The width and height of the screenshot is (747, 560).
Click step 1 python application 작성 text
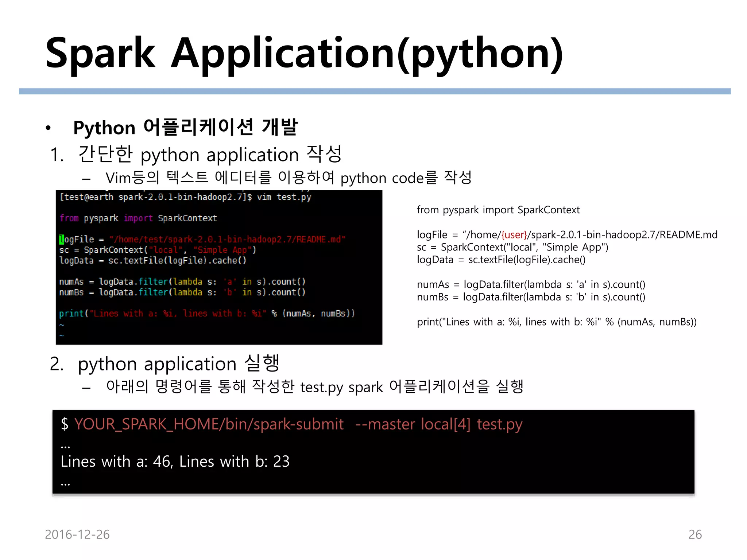tap(210, 154)
